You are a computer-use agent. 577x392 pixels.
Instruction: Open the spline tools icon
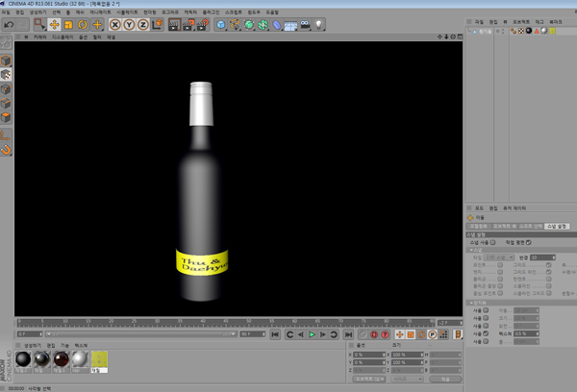235,25
